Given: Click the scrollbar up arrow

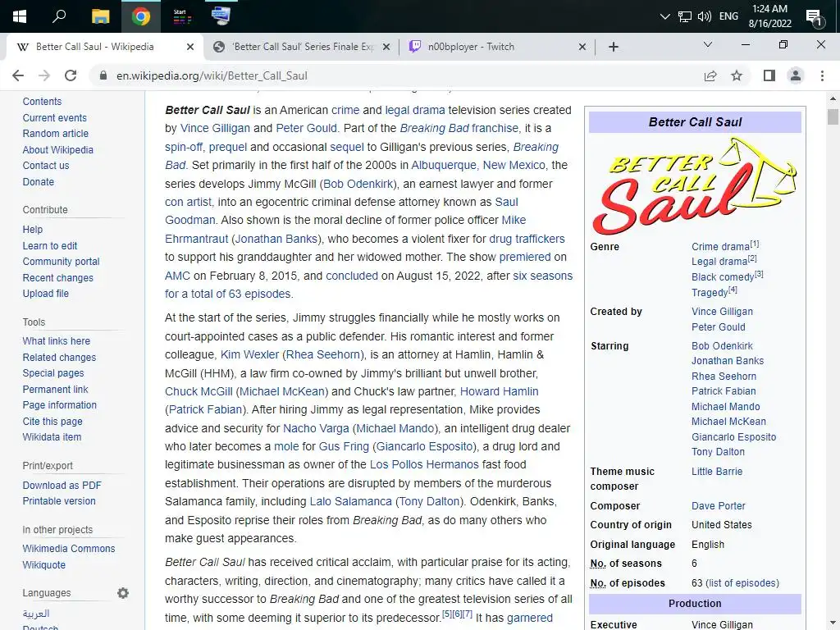Looking at the screenshot, I should click(833, 99).
